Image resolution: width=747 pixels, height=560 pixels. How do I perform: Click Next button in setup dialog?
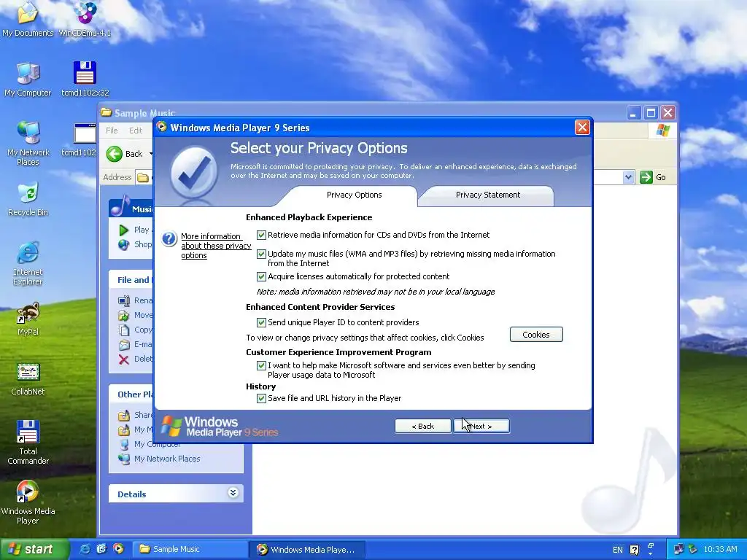click(481, 426)
